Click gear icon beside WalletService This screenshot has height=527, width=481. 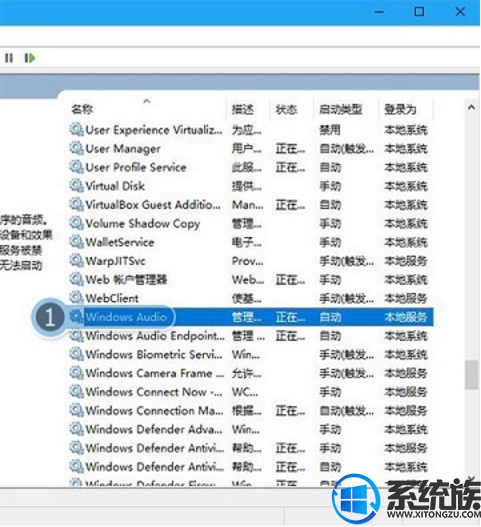click(x=76, y=242)
